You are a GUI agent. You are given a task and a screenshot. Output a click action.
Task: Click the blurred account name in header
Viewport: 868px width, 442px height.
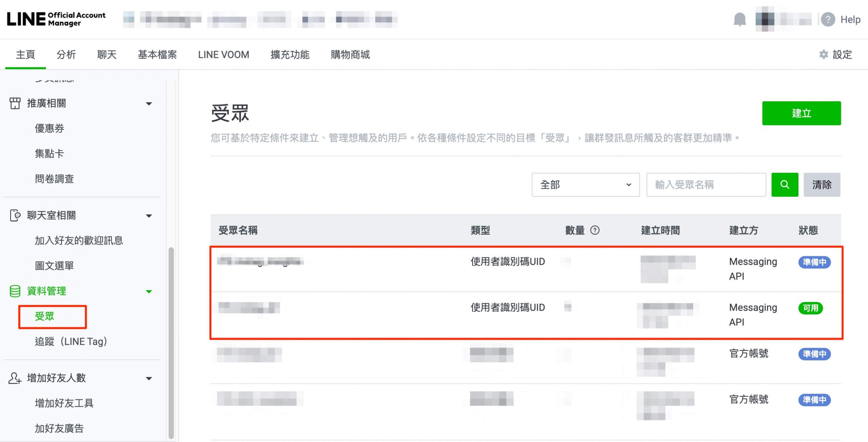pyautogui.click(x=260, y=19)
